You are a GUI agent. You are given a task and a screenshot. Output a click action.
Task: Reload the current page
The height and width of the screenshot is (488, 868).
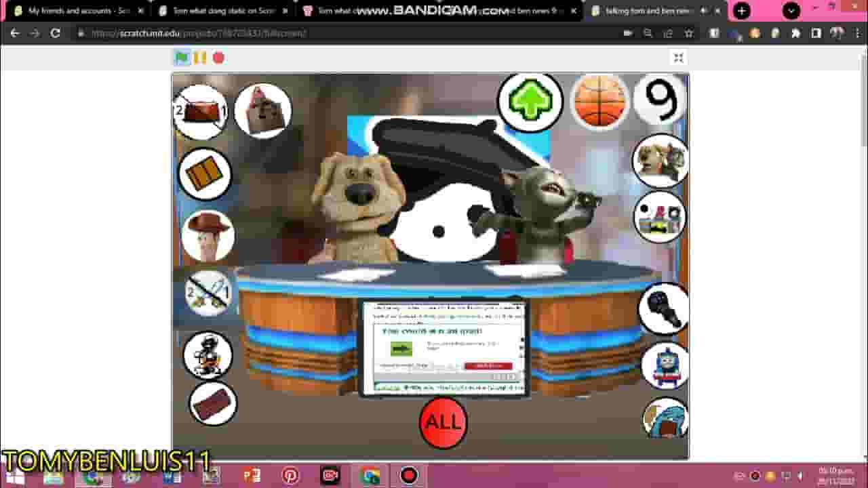click(56, 33)
